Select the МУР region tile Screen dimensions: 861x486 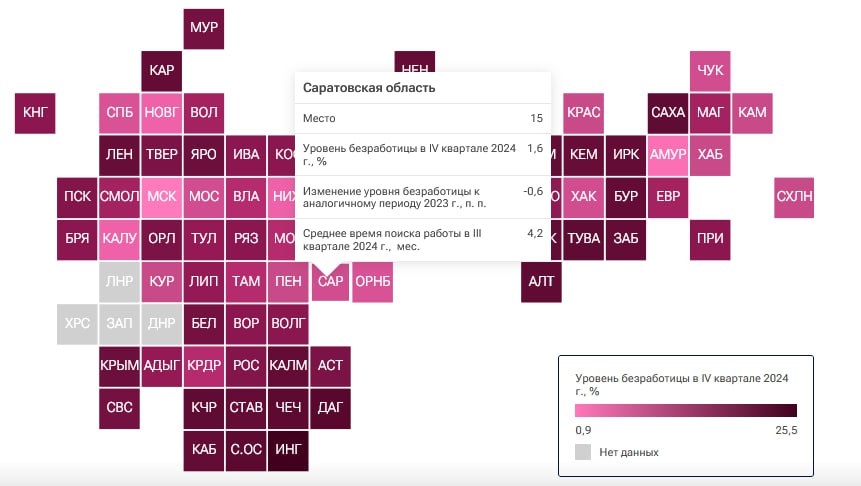(204, 29)
